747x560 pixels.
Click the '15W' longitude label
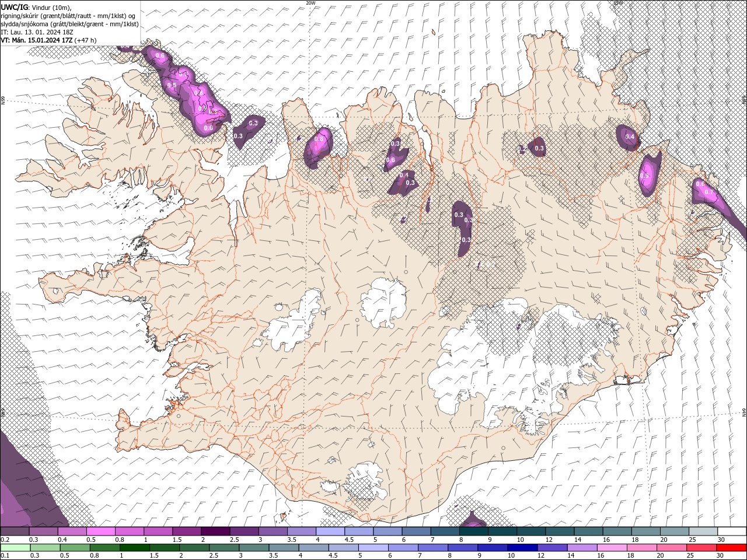coord(618,3)
